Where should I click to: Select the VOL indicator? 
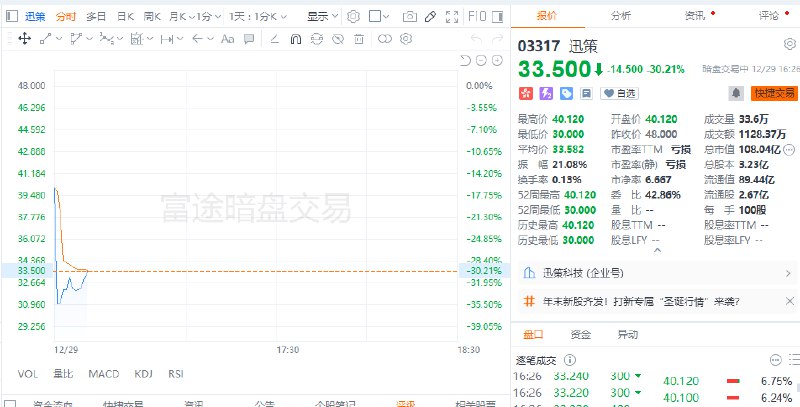tap(28, 374)
